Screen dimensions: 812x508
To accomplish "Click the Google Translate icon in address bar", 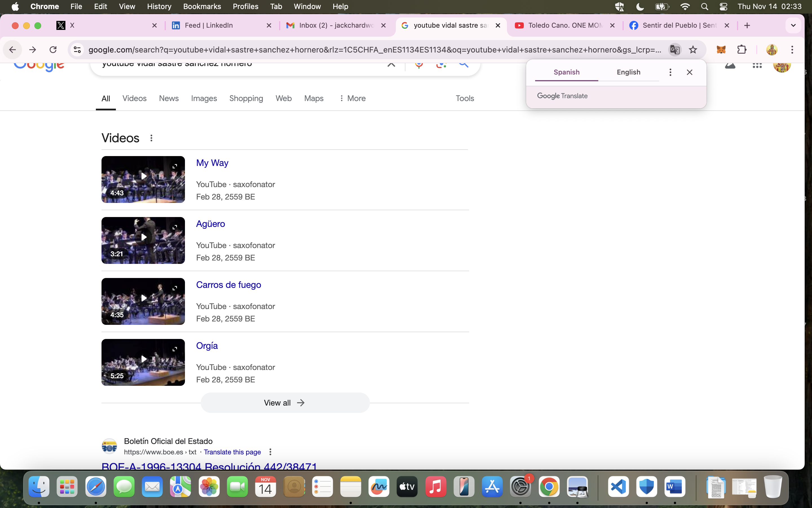I will [675, 50].
